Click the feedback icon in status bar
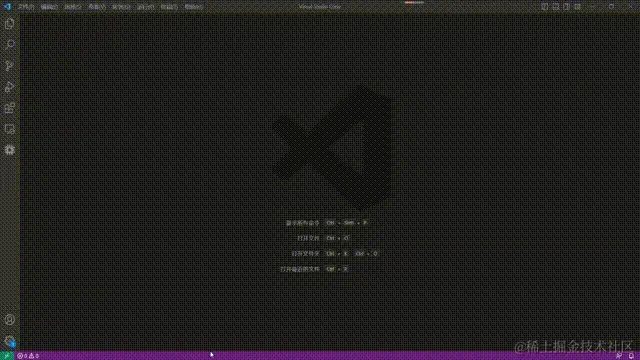This screenshot has width=640, height=360. pos(619,356)
